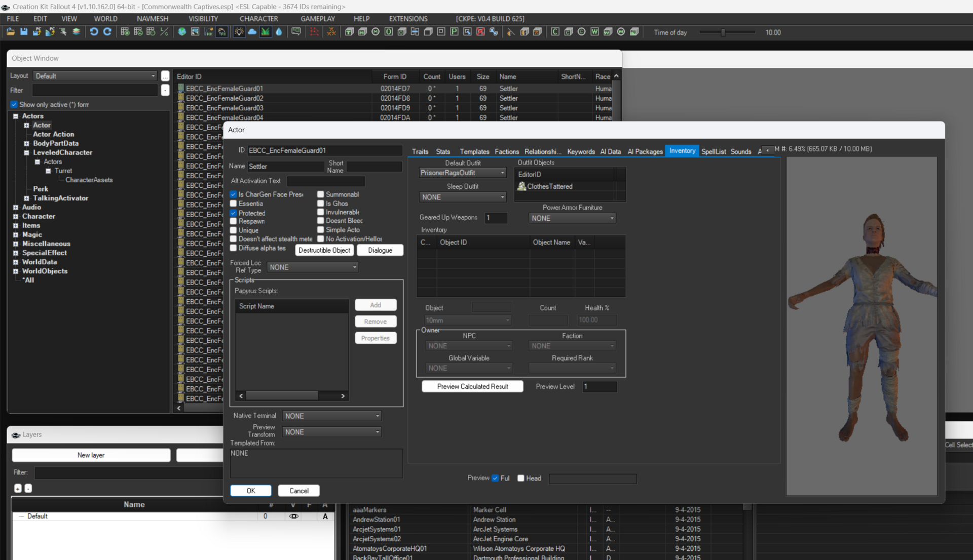Open the Forced Loc Ref Type dropdown
Screen dimensions: 973x560
coord(313,267)
